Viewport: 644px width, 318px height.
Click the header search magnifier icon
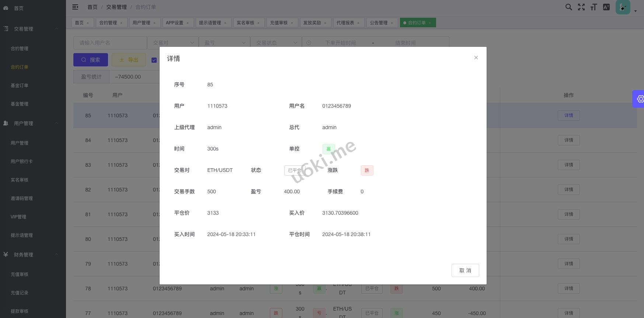point(569,7)
